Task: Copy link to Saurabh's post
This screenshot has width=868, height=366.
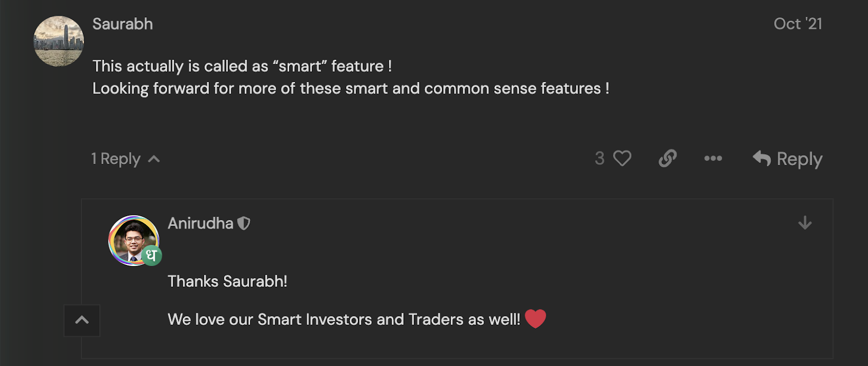Action: (667, 159)
